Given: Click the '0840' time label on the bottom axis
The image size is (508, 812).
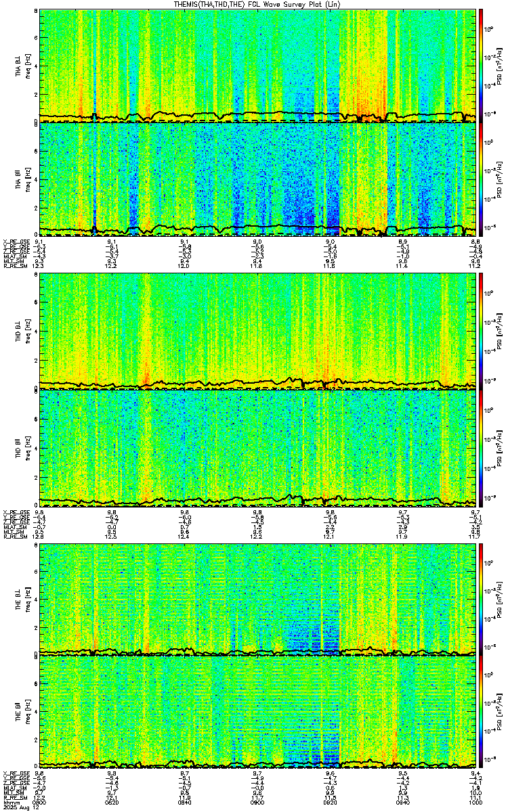Looking at the screenshot, I should click(x=185, y=801).
